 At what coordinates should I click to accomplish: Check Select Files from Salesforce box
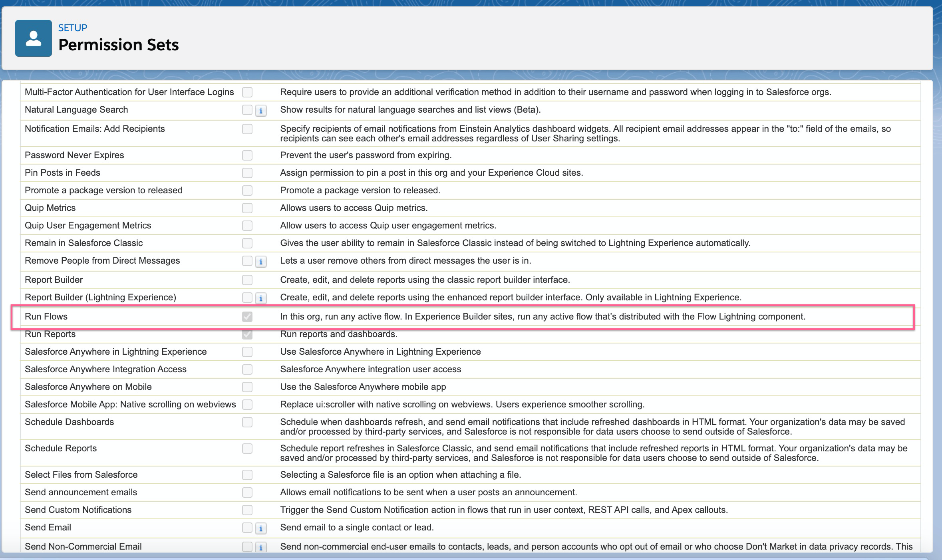(247, 475)
